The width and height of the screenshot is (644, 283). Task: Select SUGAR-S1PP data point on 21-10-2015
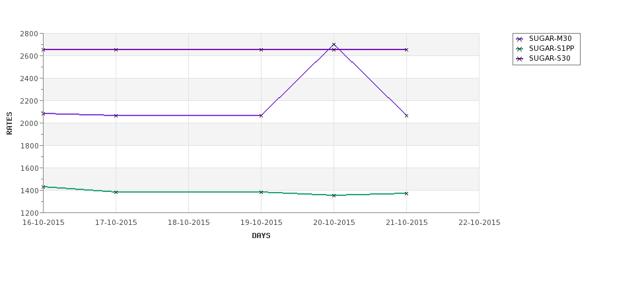click(407, 193)
